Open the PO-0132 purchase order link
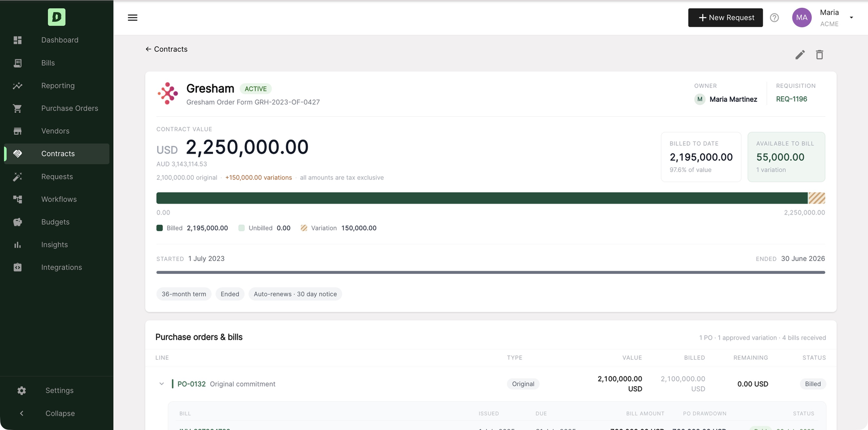The image size is (868, 430). (192, 384)
